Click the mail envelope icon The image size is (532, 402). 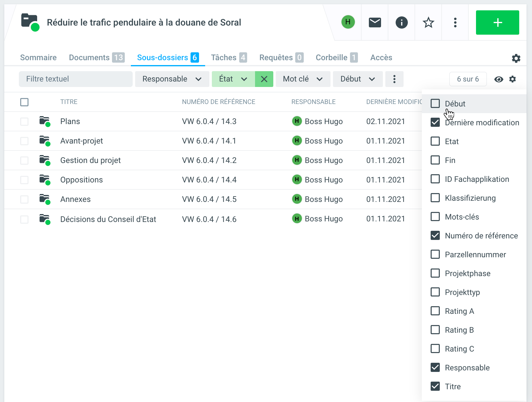[375, 23]
